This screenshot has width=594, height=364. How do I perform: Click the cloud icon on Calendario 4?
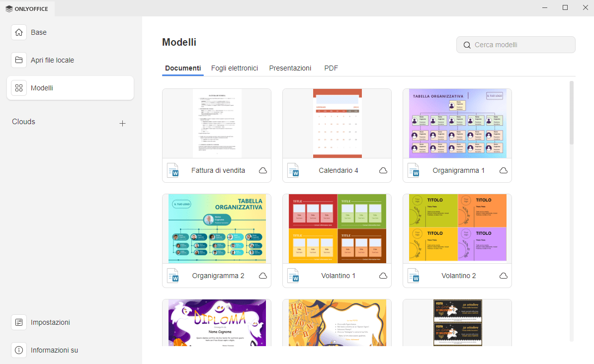383,171
